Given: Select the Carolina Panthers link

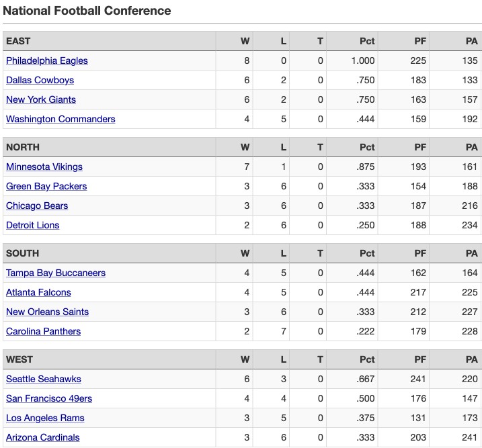Looking at the screenshot, I should click(x=43, y=331).
